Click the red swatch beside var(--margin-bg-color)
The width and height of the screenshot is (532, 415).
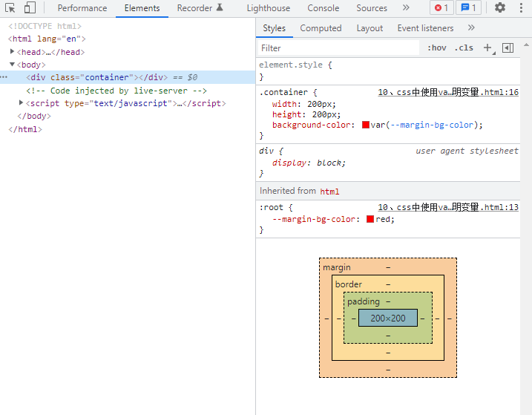(x=366, y=125)
